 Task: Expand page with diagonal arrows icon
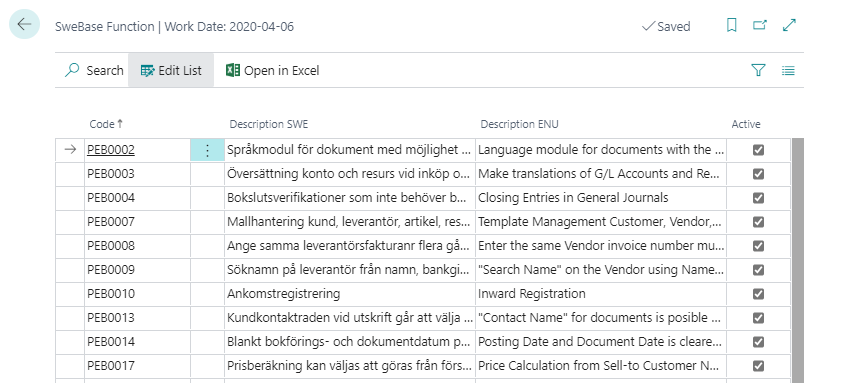pyautogui.click(x=789, y=25)
